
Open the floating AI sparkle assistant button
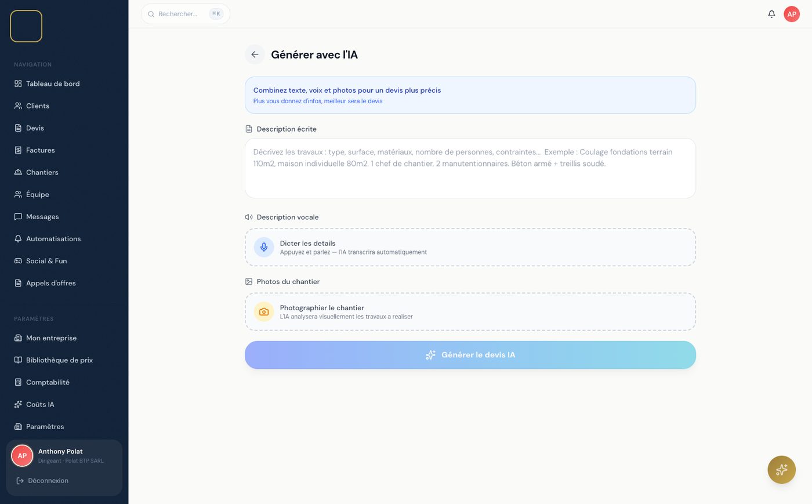pyautogui.click(x=781, y=469)
